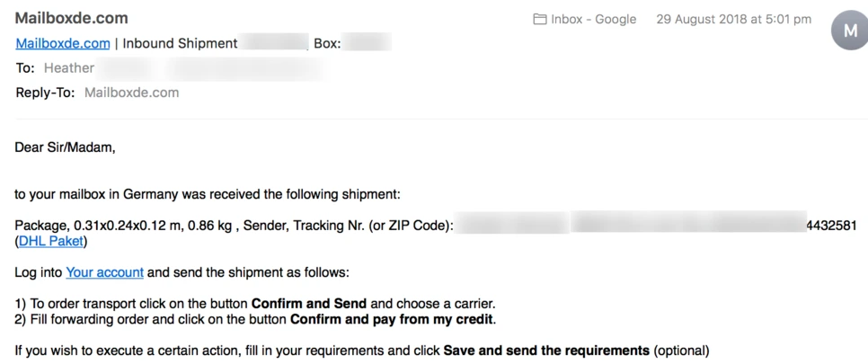Viewport: 868px width, 364px height.
Task: Click the date 29 August 2018 at 5:01 pm
Action: point(734,20)
